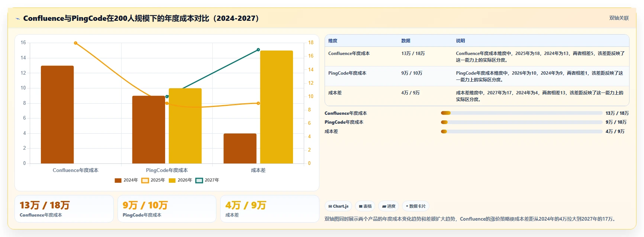
Task: Toggle the 2027年 legend entry
Action: [207, 180]
